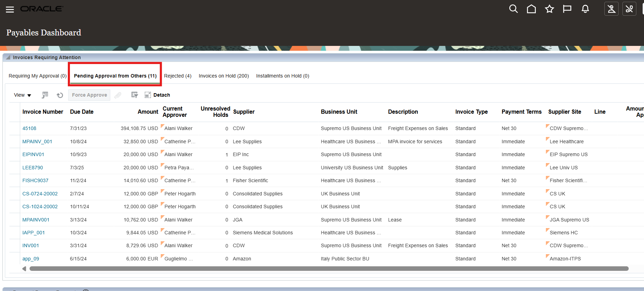Open invoice IAPP_001

pyautogui.click(x=34, y=233)
